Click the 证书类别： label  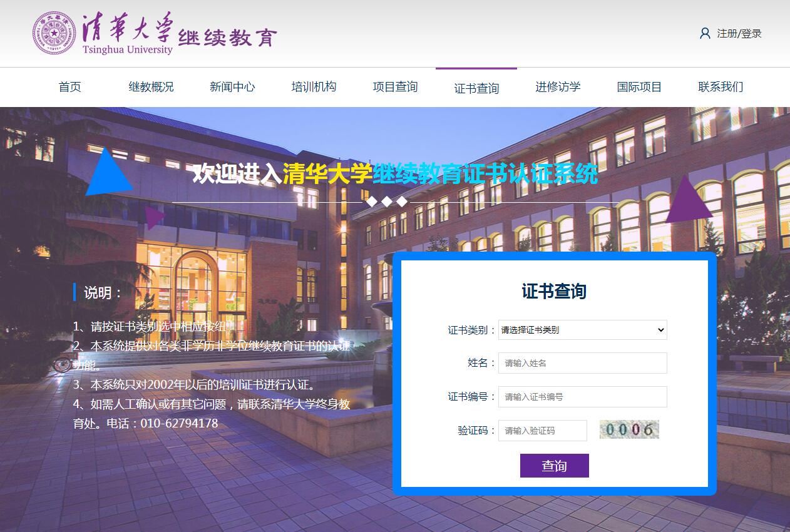pos(472,330)
